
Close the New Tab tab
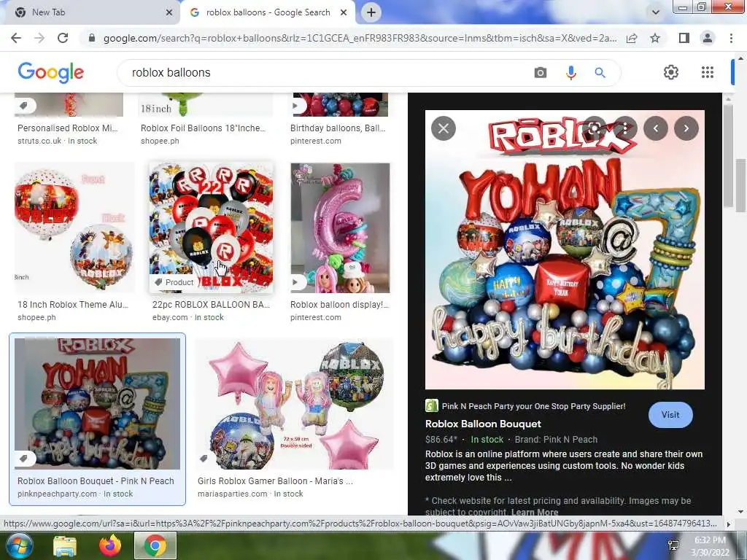[x=169, y=12]
